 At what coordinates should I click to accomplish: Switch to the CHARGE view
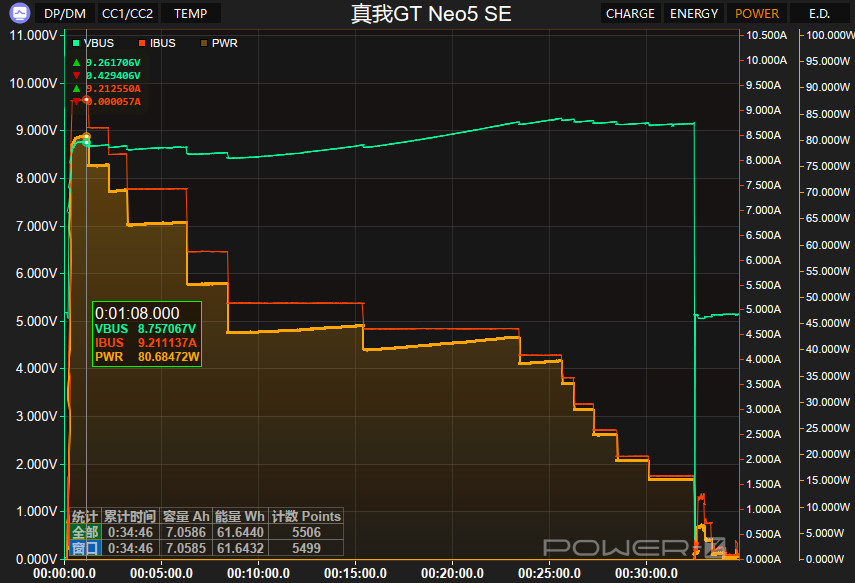[x=630, y=14]
